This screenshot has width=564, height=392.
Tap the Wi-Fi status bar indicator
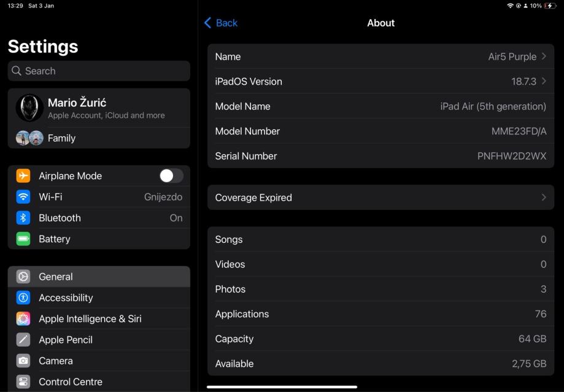point(510,6)
